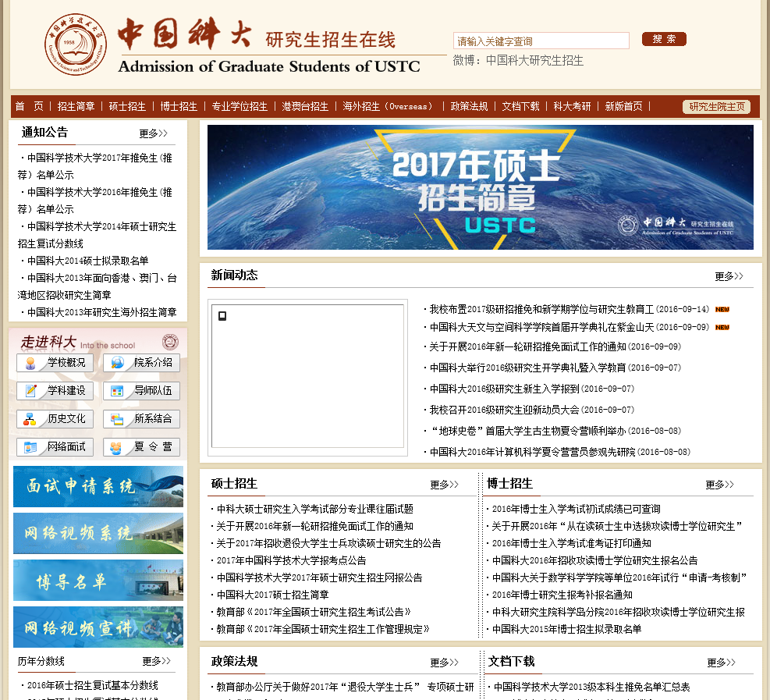Screen dimensions: 770x700
Task: Open 中国科大2015年博士招生拟录取名单
Action: (566, 630)
